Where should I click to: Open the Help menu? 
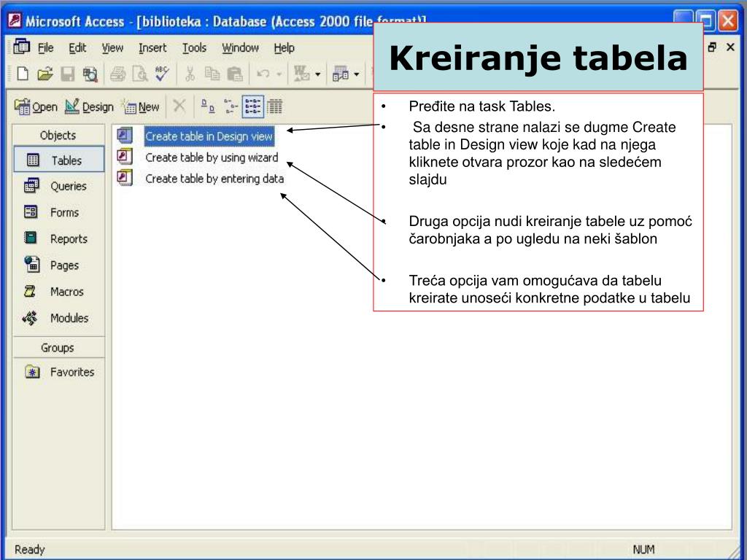[284, 48]
